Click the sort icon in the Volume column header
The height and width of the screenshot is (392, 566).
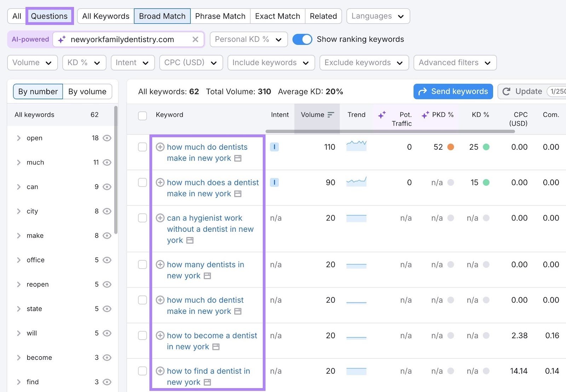click(x=330, y=115)
